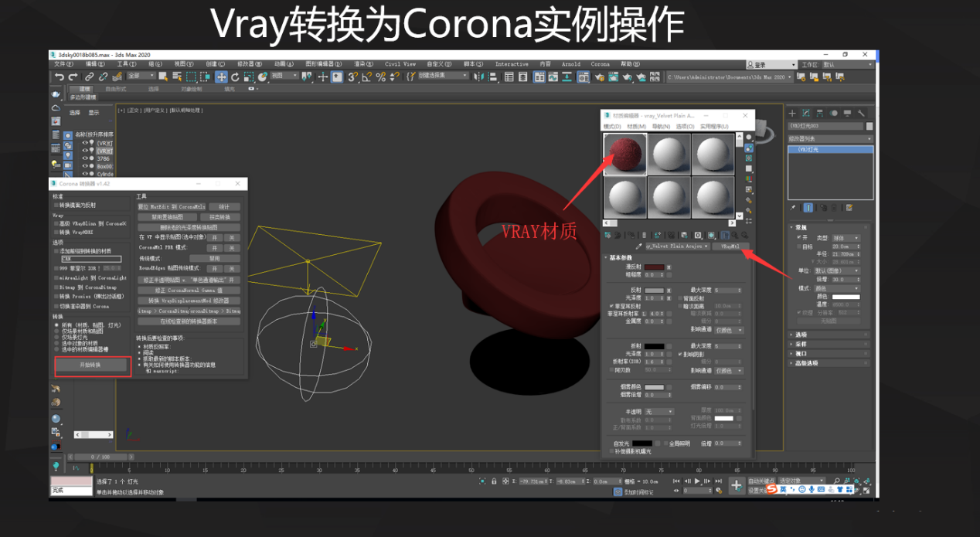Click the 'CRN' prefix text field
Viewport: 980px width, 537px height.
(x=90, y=259)
